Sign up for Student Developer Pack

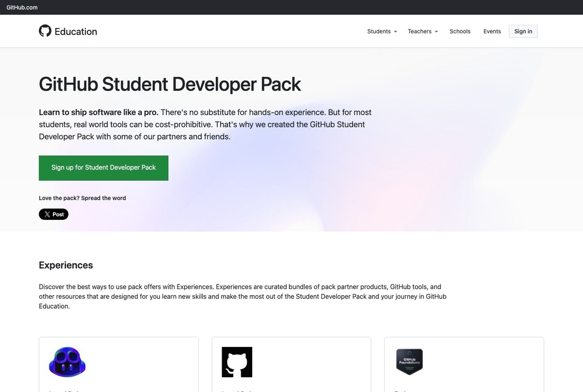[103, 168]
